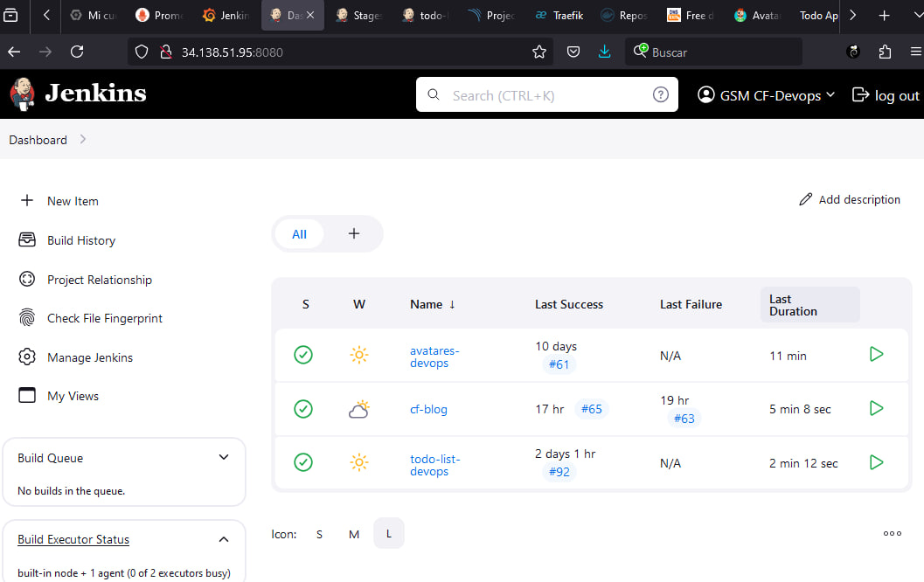Collapse the Build Queue panel
Image resolution: width=924 pixels, height=582 pixels.
224,457
